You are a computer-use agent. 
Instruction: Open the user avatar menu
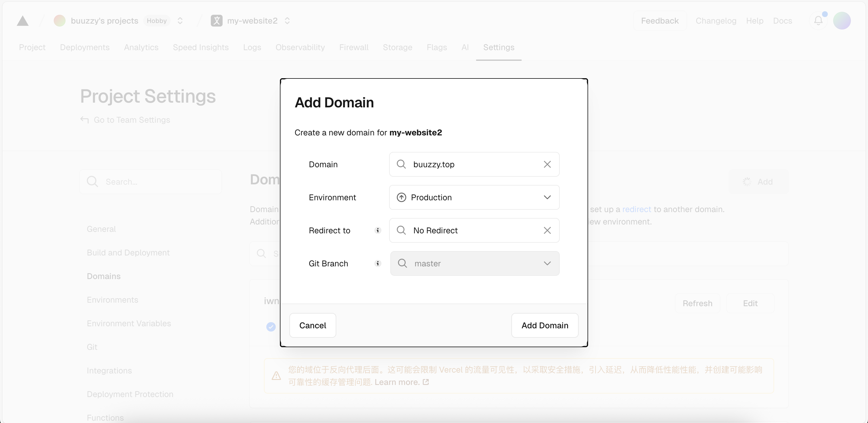coord(842,21)
